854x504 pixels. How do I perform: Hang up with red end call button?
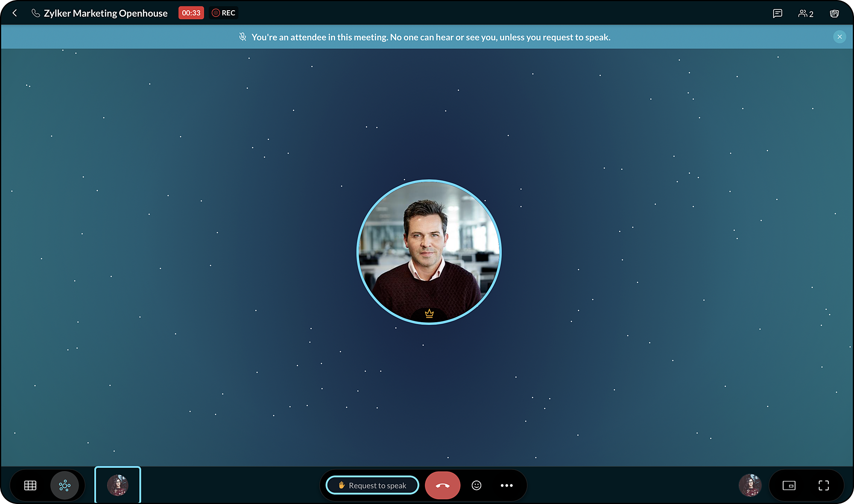[442, 485]
